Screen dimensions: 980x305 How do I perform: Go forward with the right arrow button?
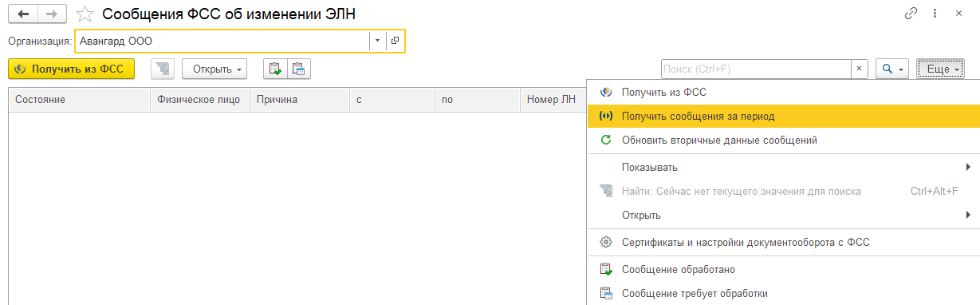[53, 14]
